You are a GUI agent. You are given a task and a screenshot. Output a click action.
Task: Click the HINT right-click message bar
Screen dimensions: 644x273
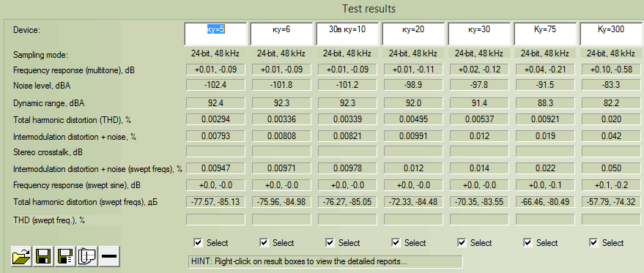tap(325, 261)
